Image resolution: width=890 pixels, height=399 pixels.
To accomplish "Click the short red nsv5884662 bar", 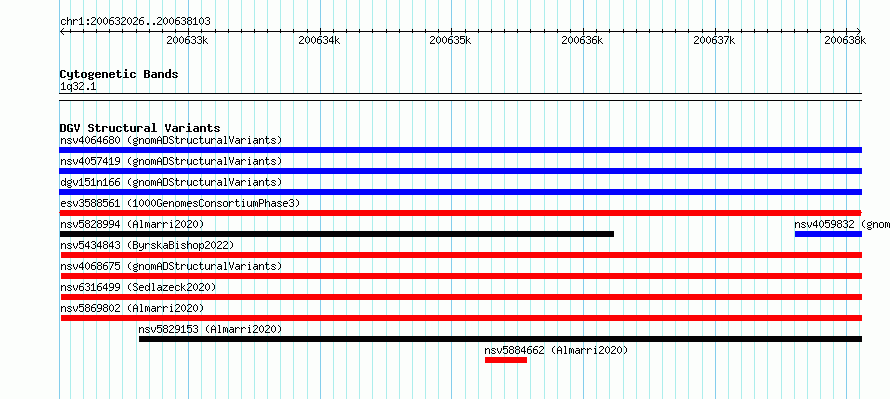I will (506, 360).
